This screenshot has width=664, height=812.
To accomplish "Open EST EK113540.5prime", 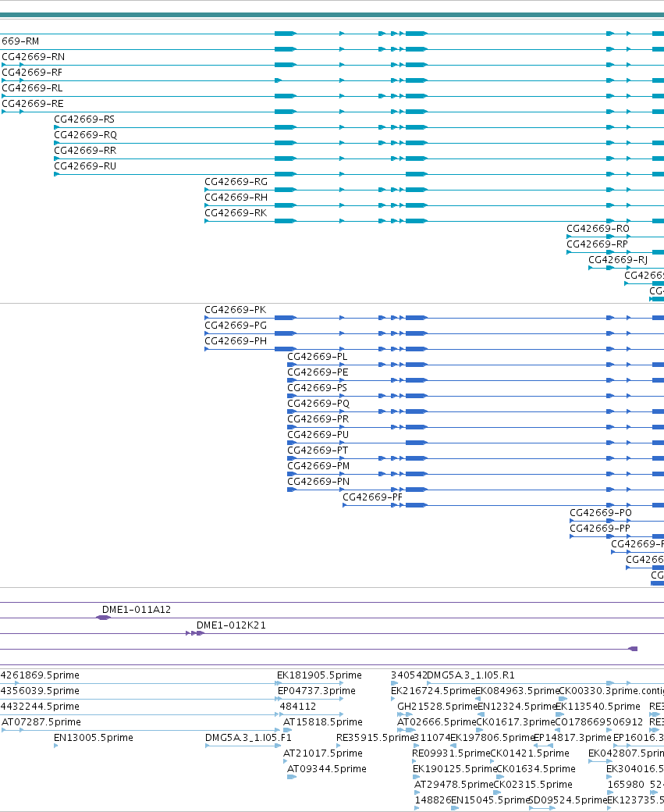I will (x=598, y=707).
